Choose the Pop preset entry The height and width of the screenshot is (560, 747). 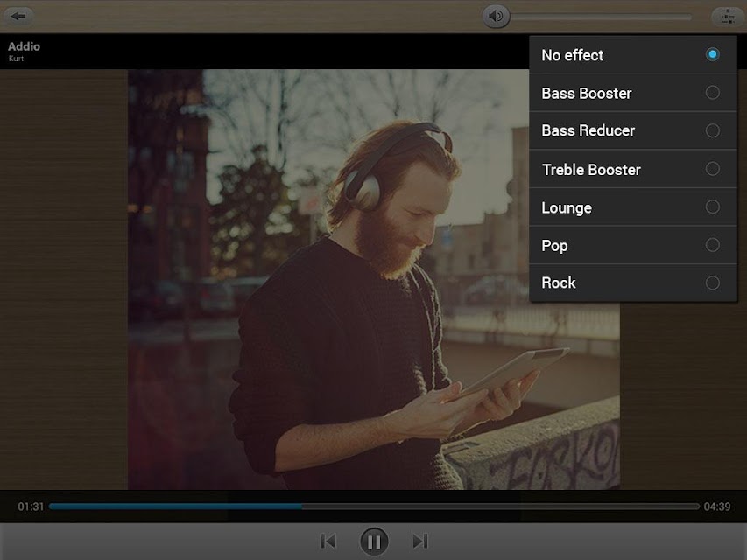pyautogui.click(x=633, y=245)
